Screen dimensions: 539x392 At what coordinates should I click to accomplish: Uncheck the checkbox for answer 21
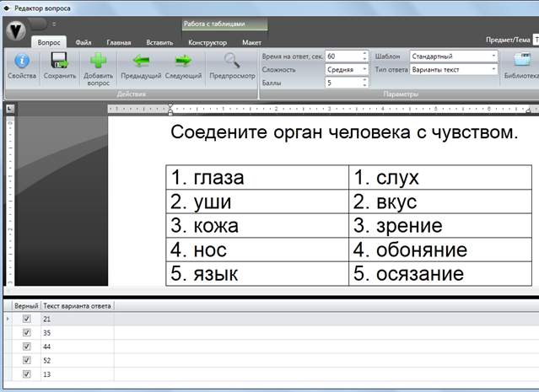[26, 320]
